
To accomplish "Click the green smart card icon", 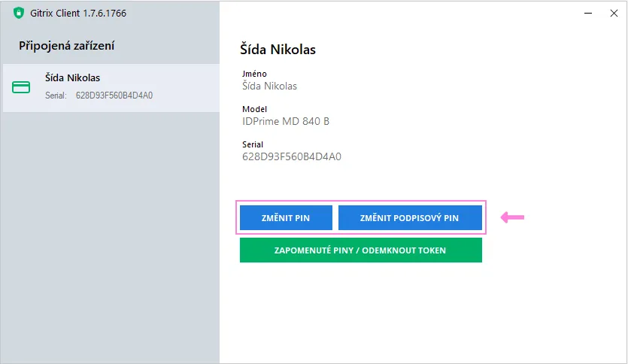I will (x=22, y=87).
